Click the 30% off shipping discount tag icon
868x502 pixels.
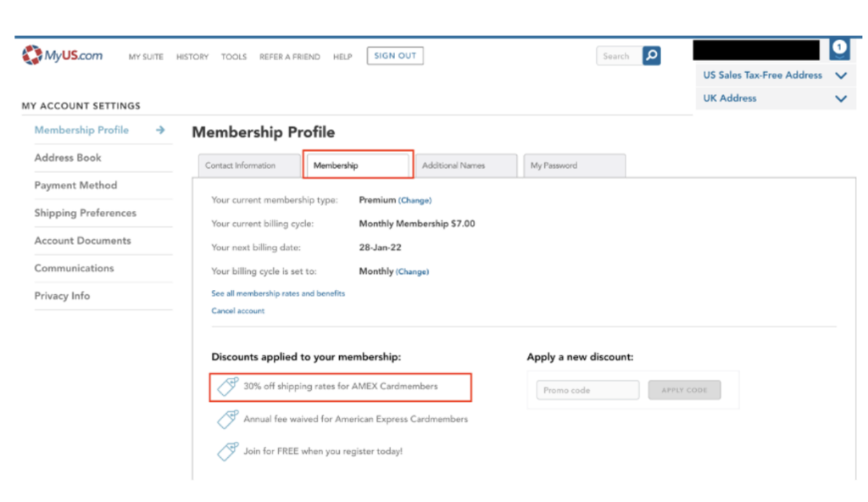pos(227,387)
